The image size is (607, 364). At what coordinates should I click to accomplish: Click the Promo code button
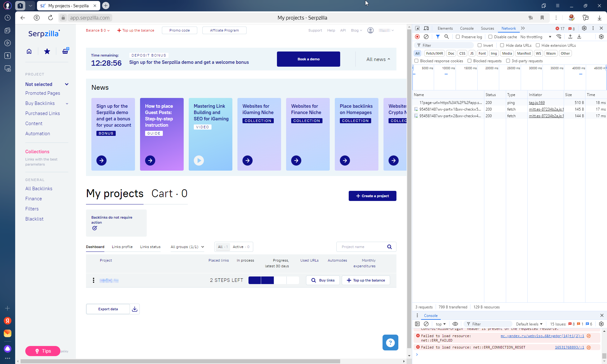coord(180,30)
